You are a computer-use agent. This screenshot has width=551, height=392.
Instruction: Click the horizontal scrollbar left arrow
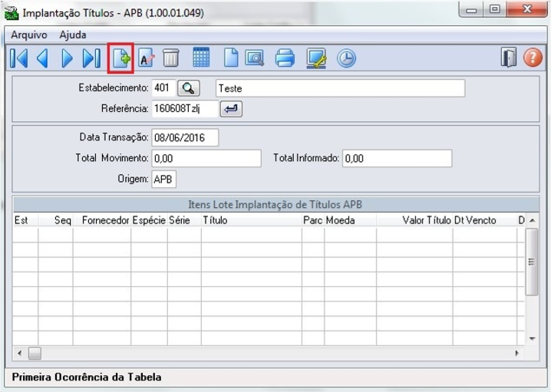pos(20,354)
